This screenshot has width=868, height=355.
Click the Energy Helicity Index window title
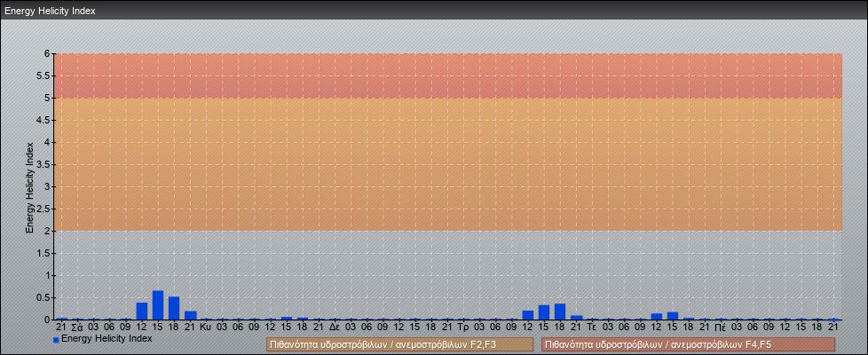50,11
